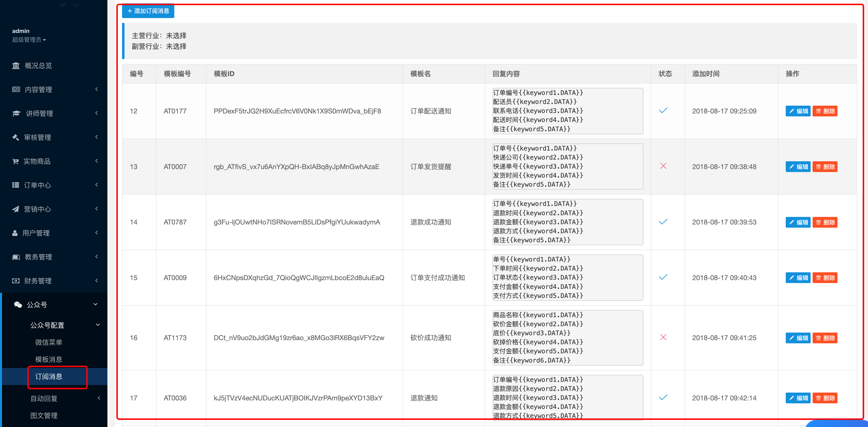Image resolution: width=868 pixels, height=427 pixels.
Task: Edit row 15 订单支付成功通知
Action: click(798, 277)
